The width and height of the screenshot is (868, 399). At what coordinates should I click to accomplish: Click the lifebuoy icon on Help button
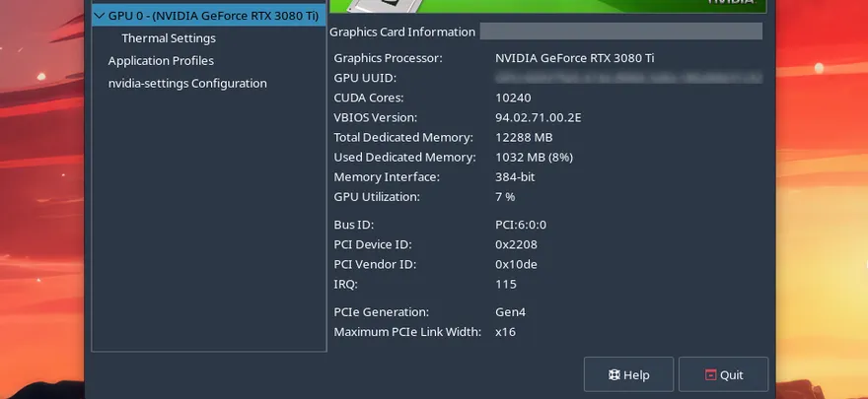pyautogui.click(x=613, y=375)
